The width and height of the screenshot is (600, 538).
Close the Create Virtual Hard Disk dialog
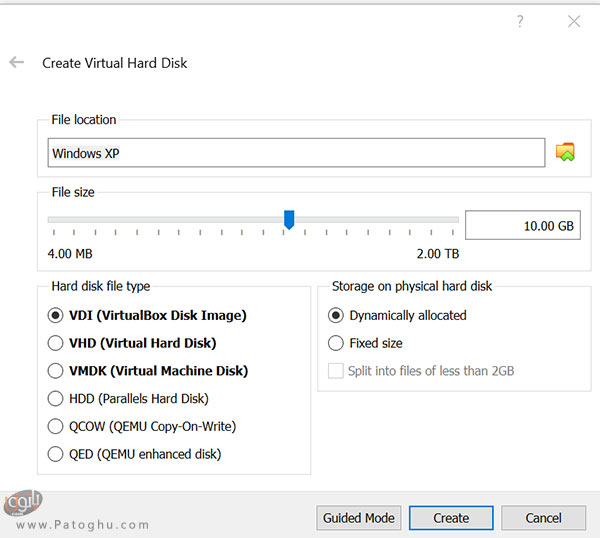click(574, 21)
